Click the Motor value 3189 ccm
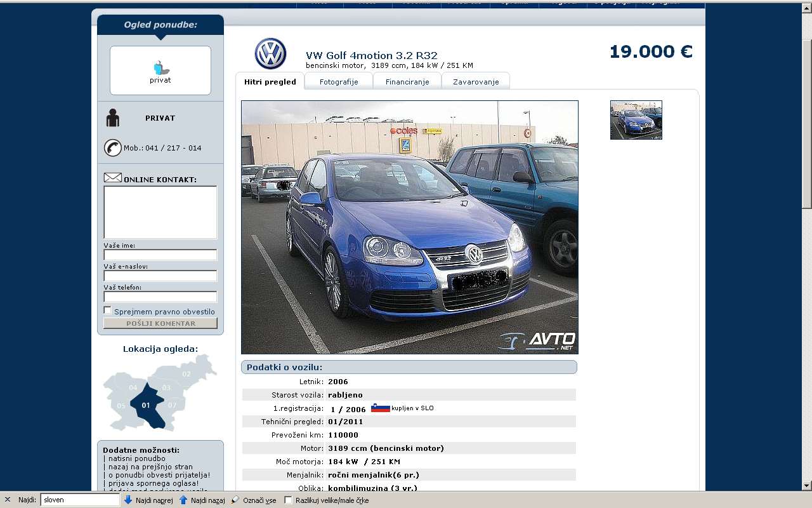The height and width of the screenshot is (508, 812). [x=386, y=448]
